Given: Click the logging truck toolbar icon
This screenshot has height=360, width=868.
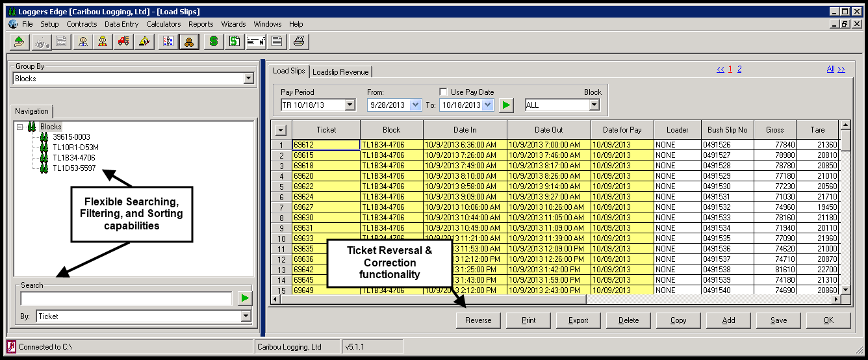Looking at the screenshot, I should pos(123,42).
